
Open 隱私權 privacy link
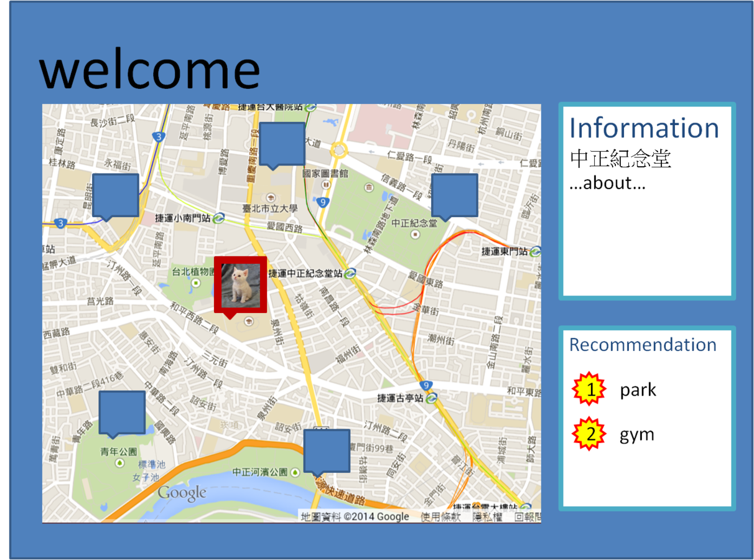click(x=488, y=516)
